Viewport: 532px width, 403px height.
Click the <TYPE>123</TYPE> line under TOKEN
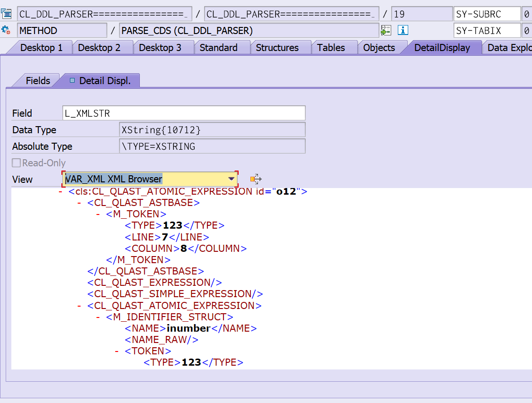tap(193, 362)
